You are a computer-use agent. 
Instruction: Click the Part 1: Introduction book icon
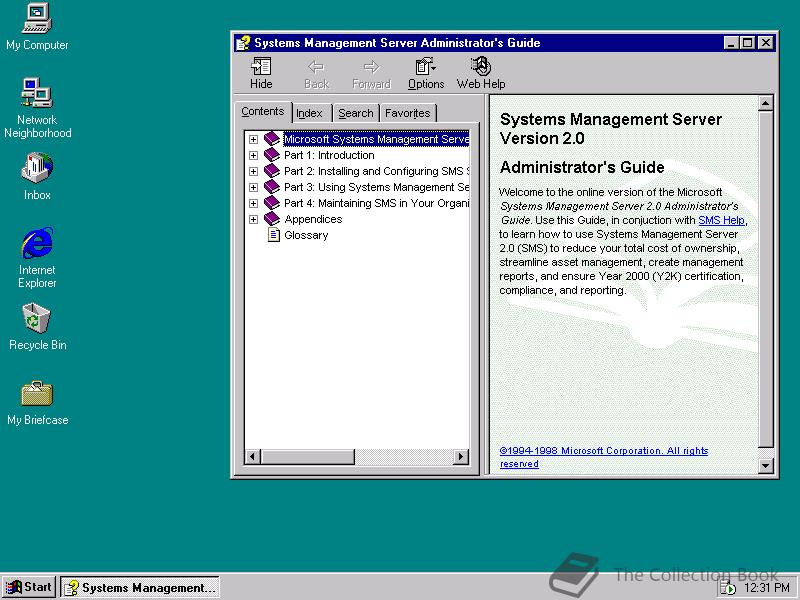tap(272, 155)
